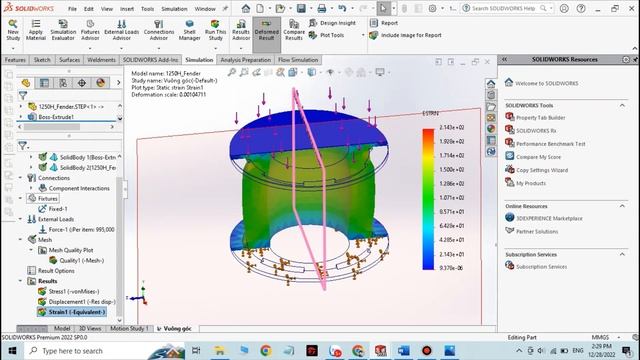Collapse the Fixtures node

(20, 198)
